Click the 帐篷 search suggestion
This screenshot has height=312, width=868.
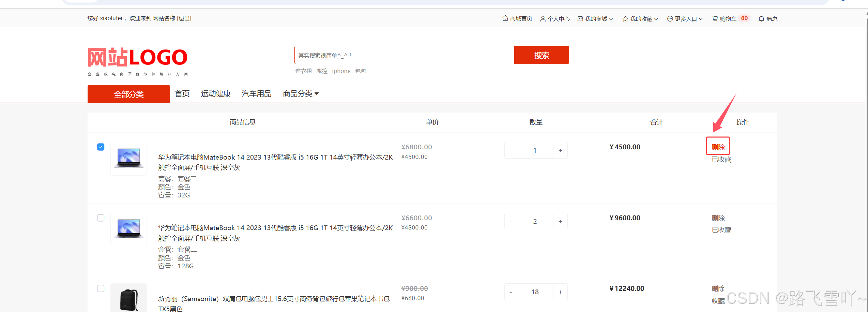coord(322,71)
